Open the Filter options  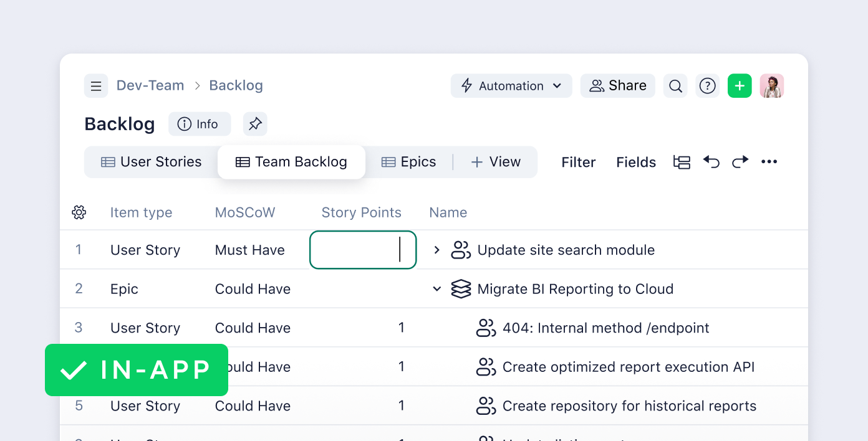click(578, 162)
